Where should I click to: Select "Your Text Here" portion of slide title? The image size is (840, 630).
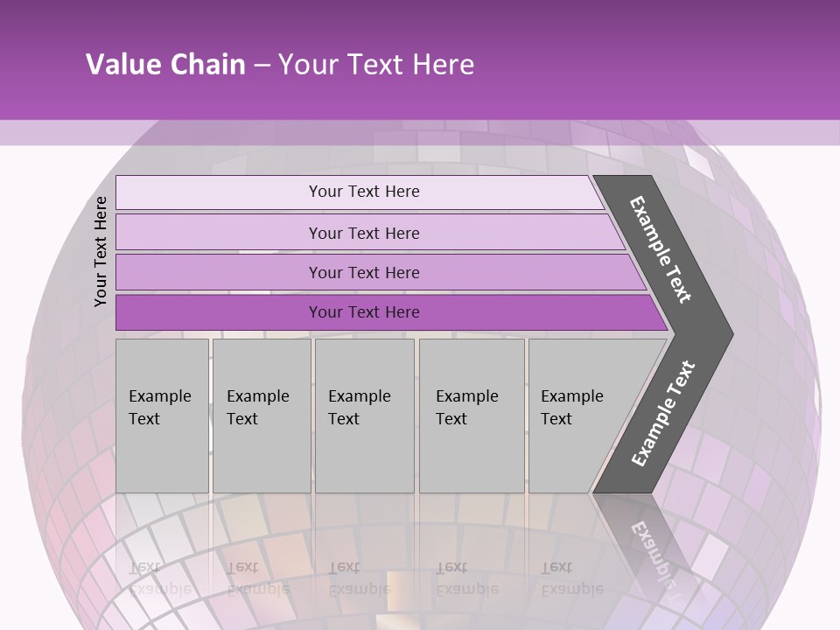pos(376,65)
